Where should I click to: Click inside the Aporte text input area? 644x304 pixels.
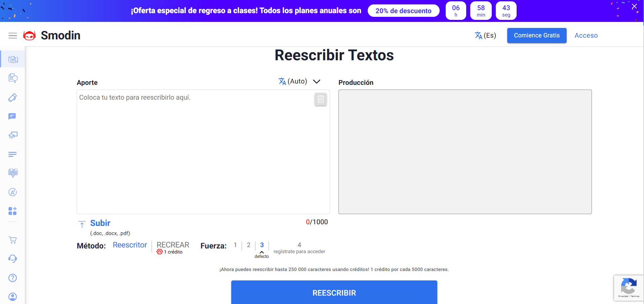click(x=203, y=151)
